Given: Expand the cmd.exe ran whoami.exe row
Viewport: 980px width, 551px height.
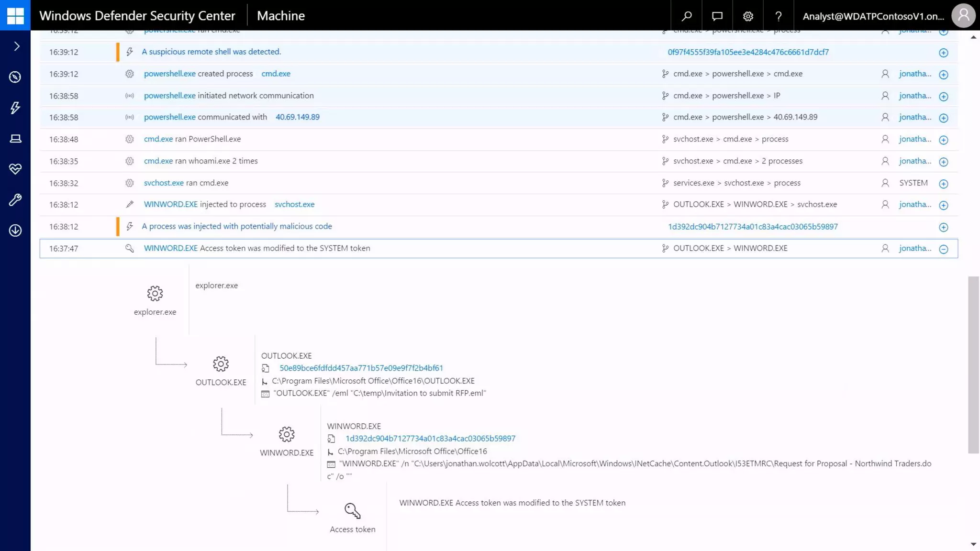Looking at the screenshot, I should point(943,162).
